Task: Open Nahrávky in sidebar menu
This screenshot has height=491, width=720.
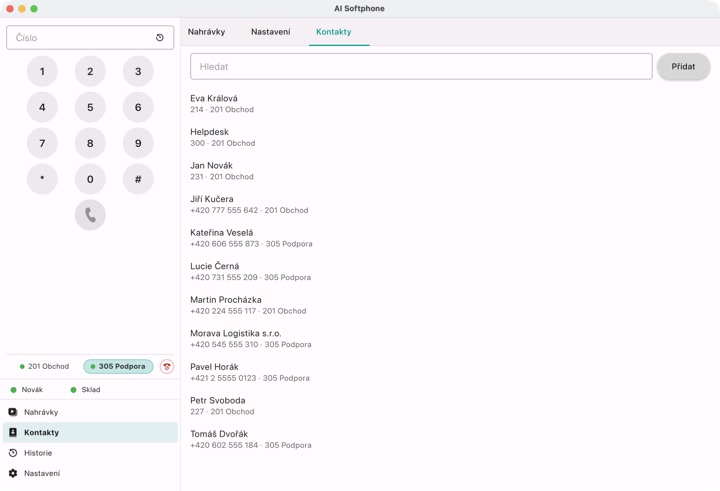Action: [90, 412]
